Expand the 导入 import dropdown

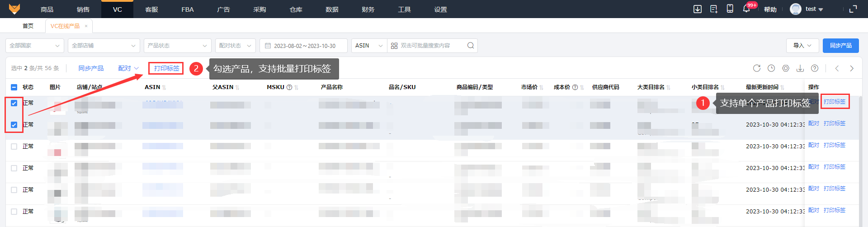802,46
